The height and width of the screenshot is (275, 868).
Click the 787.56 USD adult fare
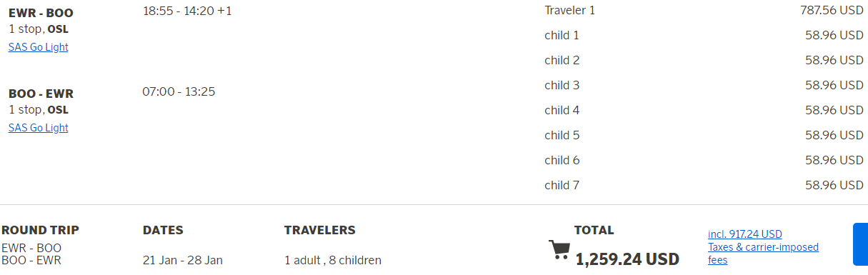tap(832, 10)
